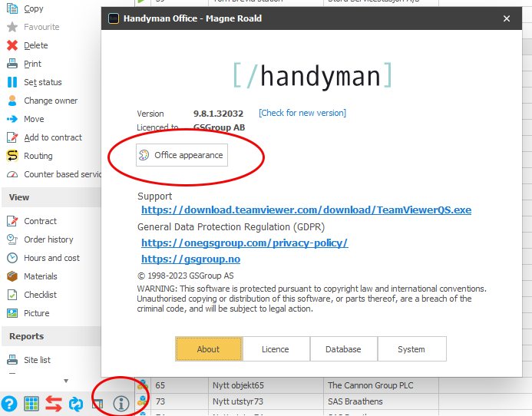Click the Add to contract icon
This screenshot has height=416, width=532.
click(12, 137)
